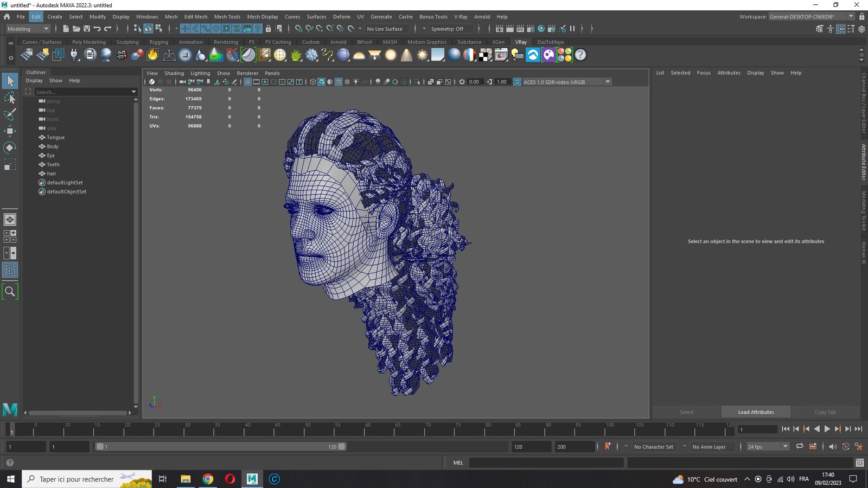
Task: Open the Modeling menu set dropdown
Action: coord(27,29)
